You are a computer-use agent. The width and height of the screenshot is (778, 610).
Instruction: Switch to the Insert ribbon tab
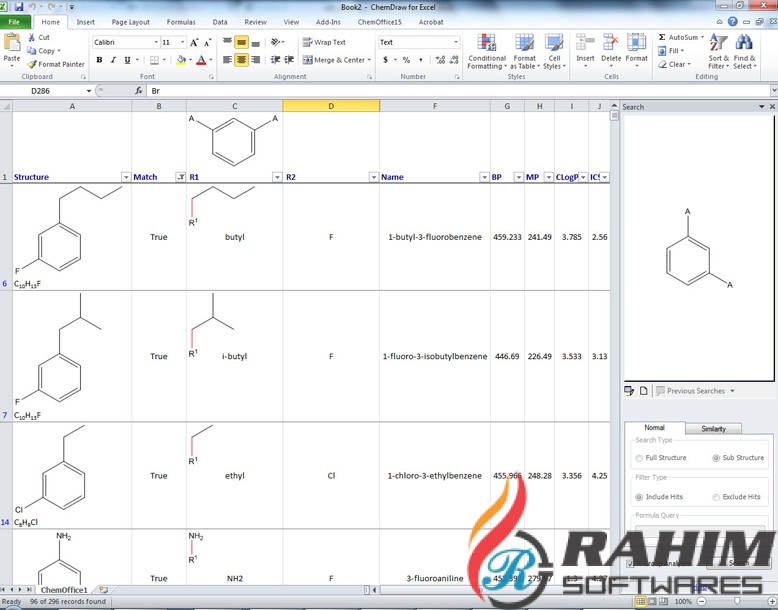pyautogui.click(x=85, y=22)
